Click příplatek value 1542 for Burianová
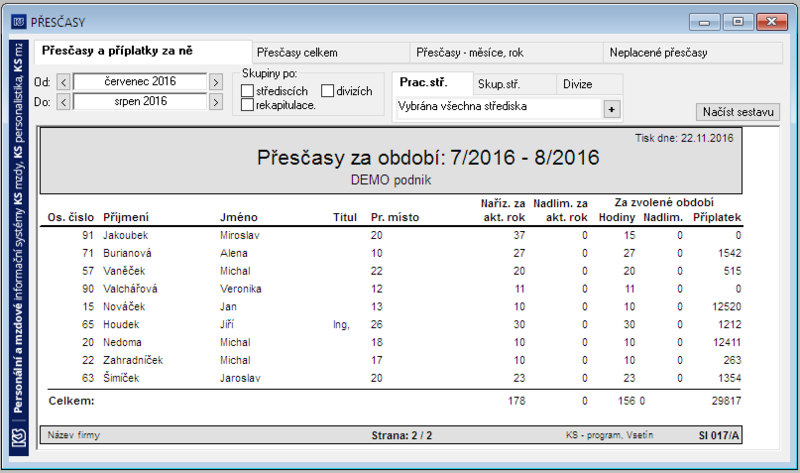 730,253
